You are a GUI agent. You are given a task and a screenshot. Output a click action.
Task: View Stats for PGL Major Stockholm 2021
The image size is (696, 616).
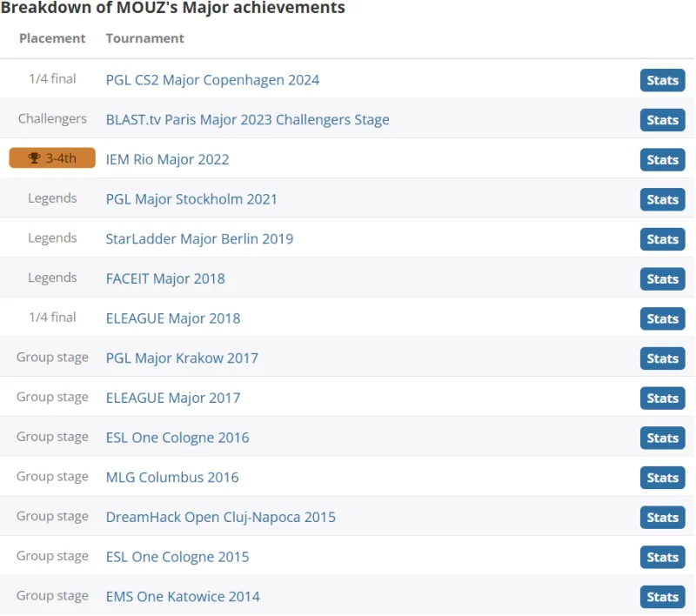click(662, 199)
